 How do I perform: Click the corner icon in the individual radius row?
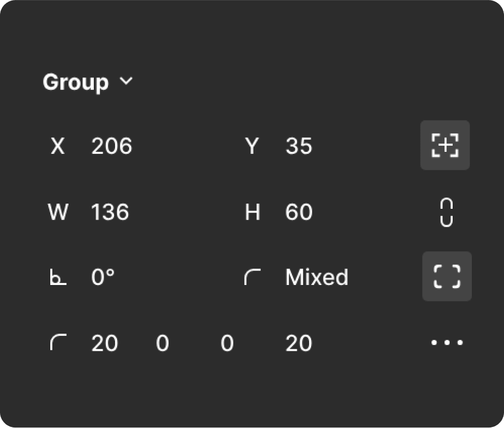tap(58, 342)
